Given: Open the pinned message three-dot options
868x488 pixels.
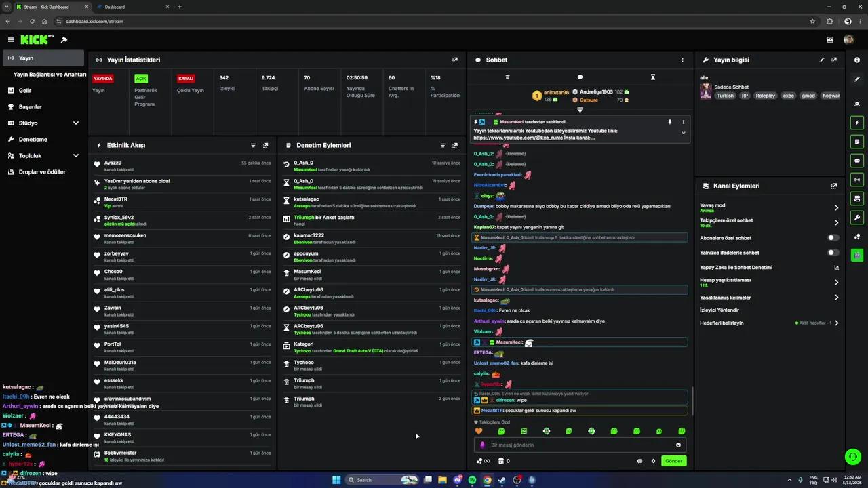Looking at the screenshot, I should tap(683, 122).
